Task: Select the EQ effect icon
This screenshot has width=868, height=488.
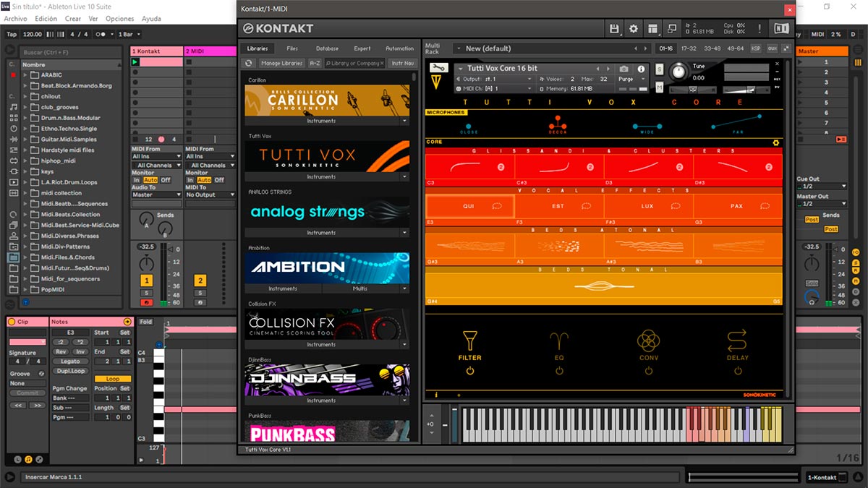Action: 559,341
